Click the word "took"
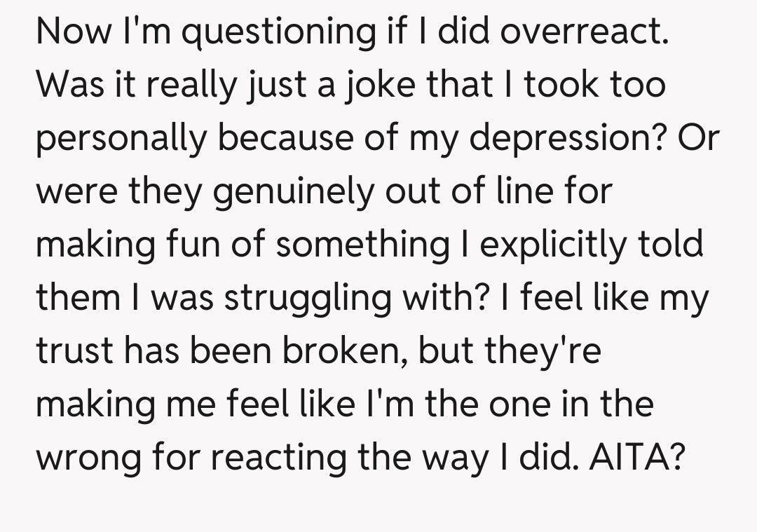This screenshot has width=757, height=532. pos(559,86)
